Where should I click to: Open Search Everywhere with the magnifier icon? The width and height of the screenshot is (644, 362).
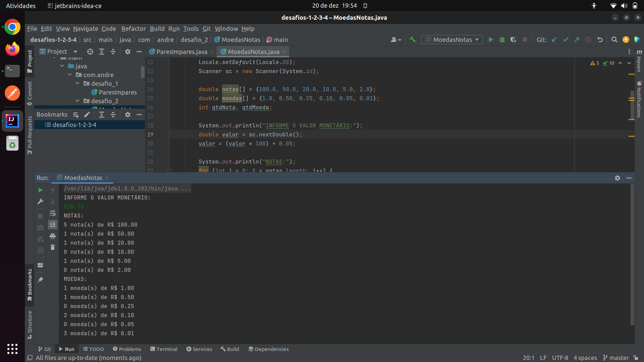[614, 39]
